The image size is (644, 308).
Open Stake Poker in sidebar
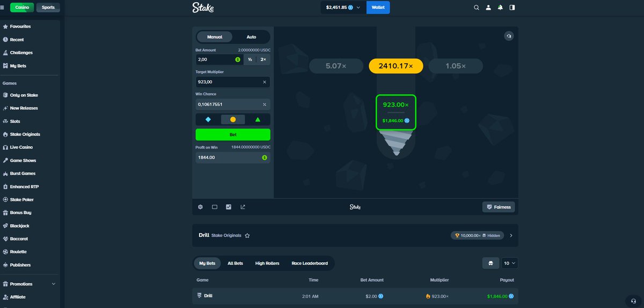coord(21,199)
